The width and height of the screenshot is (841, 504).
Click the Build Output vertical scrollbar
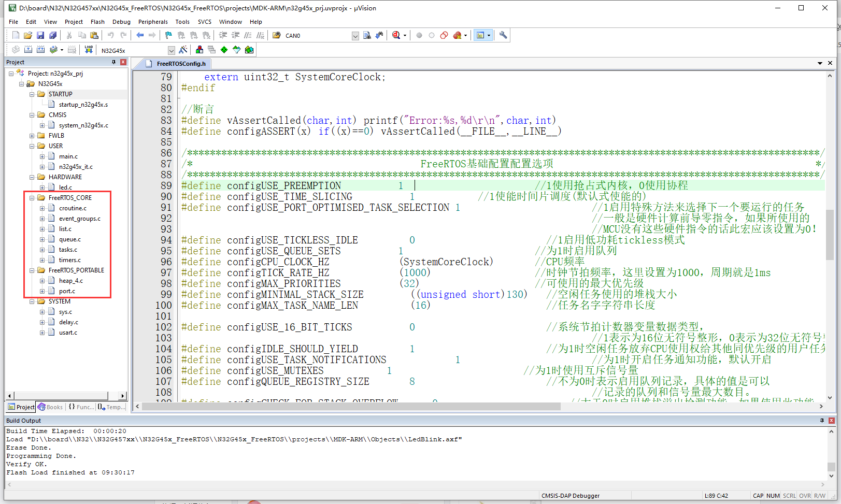click(x=831, y=467)
